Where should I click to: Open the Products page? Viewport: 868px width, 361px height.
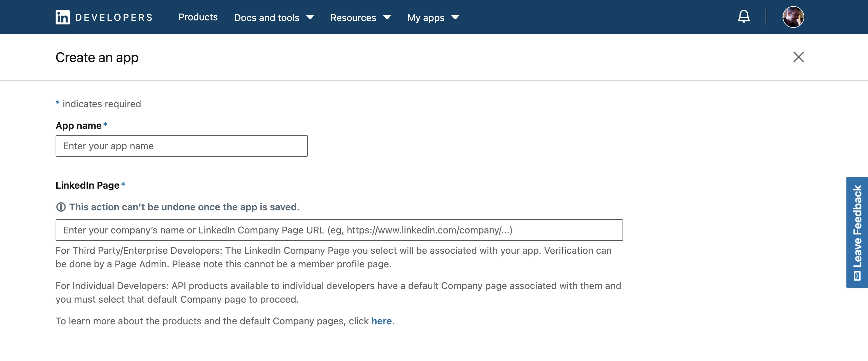coord(198,17)
